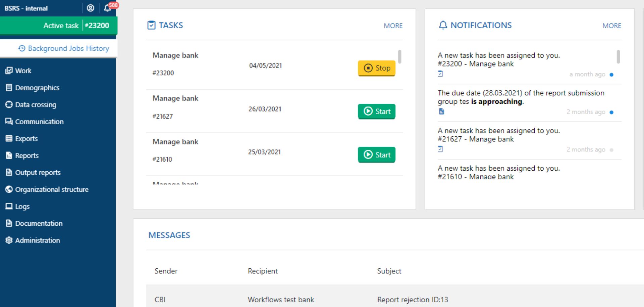
Task: Click the Tasks list scrollbar
Action: coord(399,57)
